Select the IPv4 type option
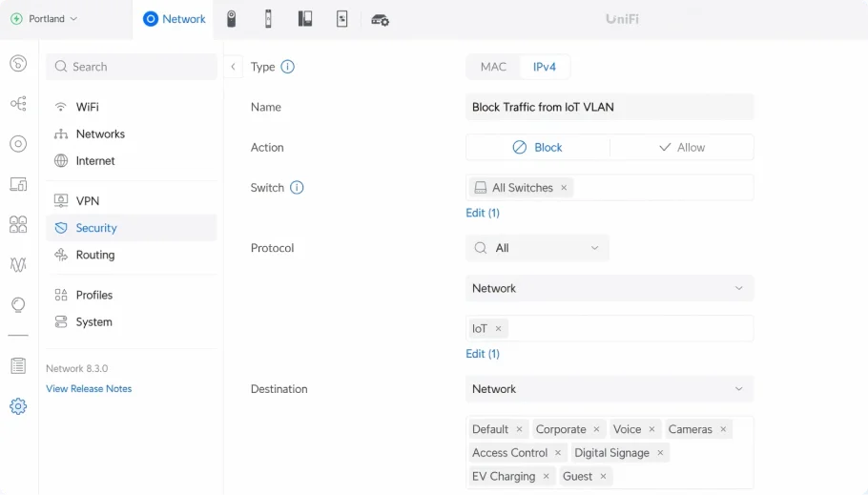 544,67
